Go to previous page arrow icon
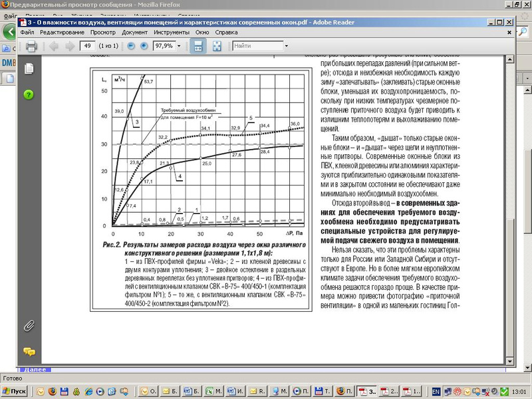The image size is (532, 399). tap(54, 46)
